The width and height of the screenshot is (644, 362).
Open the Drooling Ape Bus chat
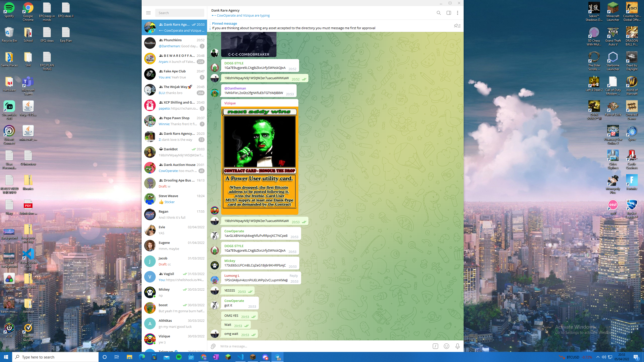coord(174,183)
